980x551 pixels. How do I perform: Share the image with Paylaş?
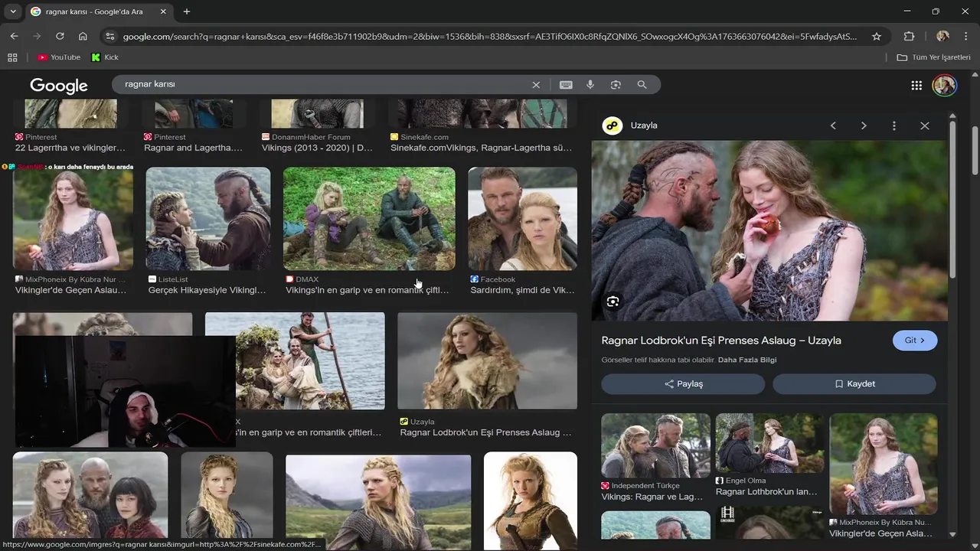click(683, 383)
